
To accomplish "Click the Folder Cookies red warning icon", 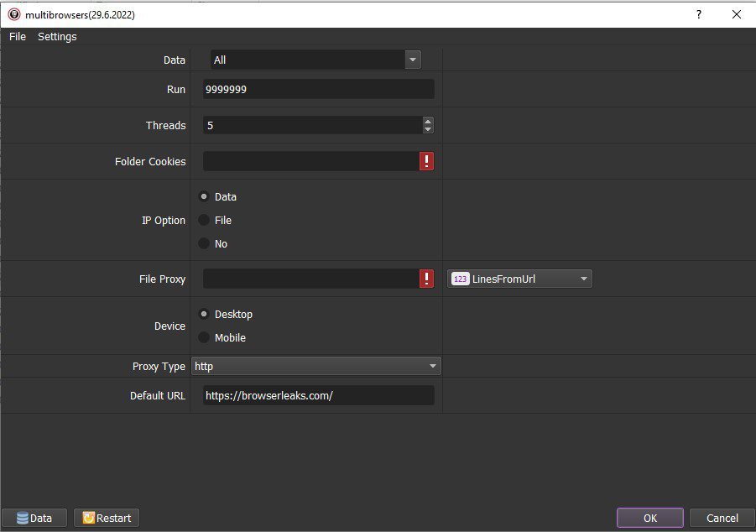I will (x=426, y=161).
